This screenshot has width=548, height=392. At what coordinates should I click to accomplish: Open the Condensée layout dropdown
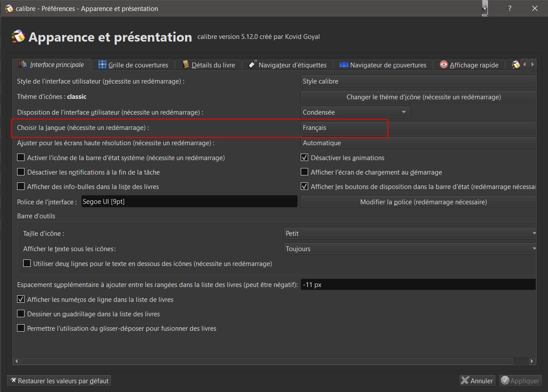pos(355,112)
